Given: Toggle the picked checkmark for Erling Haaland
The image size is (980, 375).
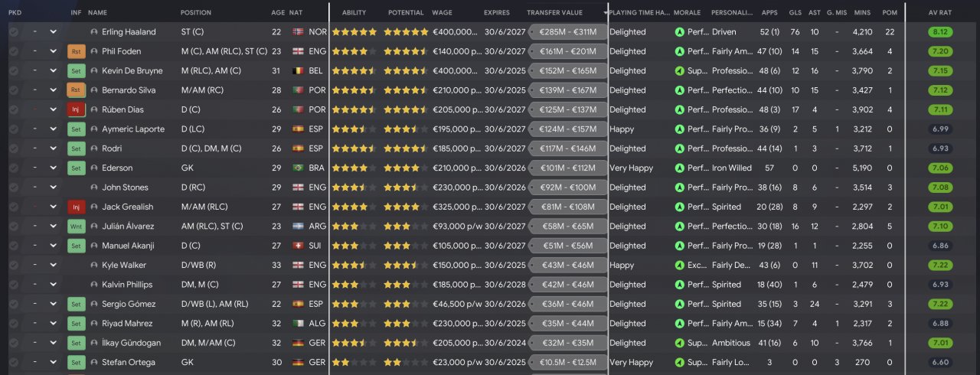Looking at the screenshot, I should [x=14, y=32].
